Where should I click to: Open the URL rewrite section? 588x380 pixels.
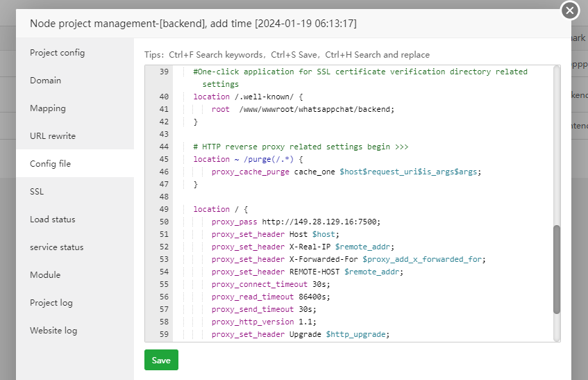pyautogui.click(x=53, y=136)
